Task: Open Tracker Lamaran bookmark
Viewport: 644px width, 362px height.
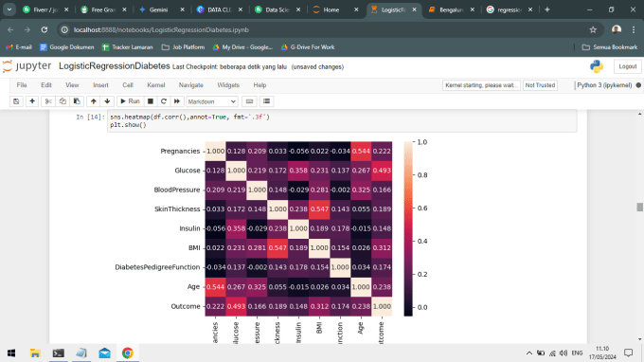Action: [127, 47]
